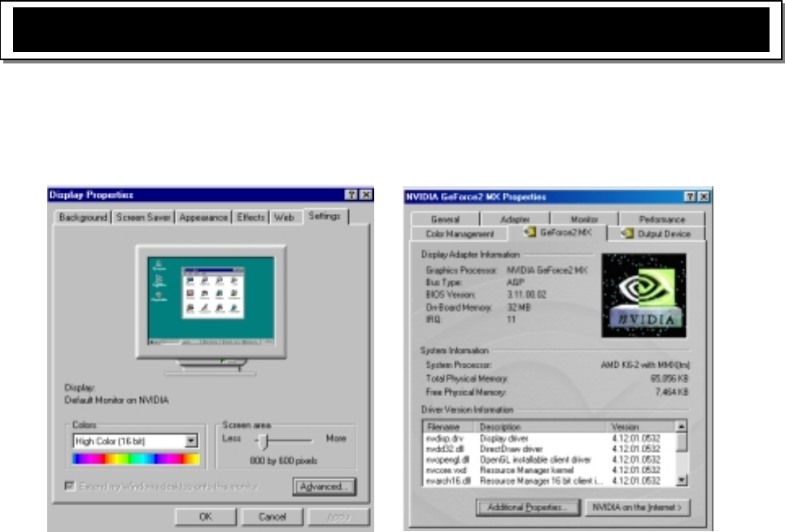
Task: Click the NVIDIA logo image
Action: 643,295
